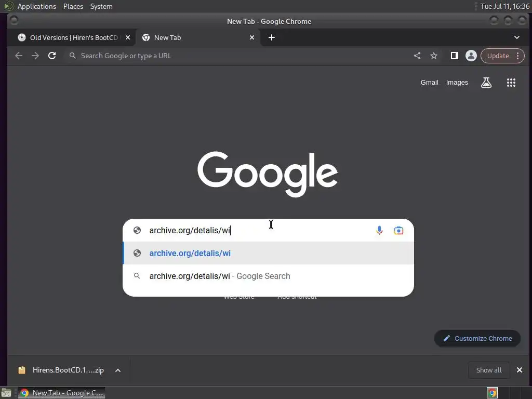Bookmark this tab with the star icon

click(x=434, y=56)
